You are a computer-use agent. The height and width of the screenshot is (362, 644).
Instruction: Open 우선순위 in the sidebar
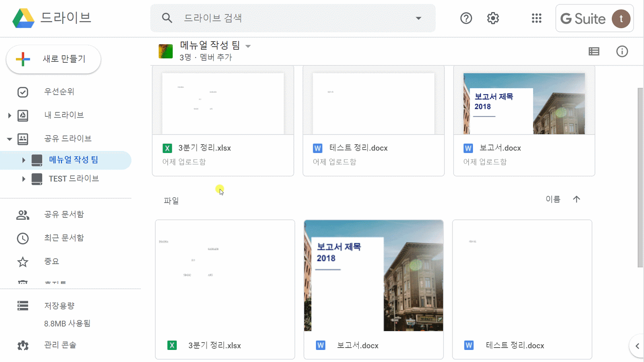59,92
